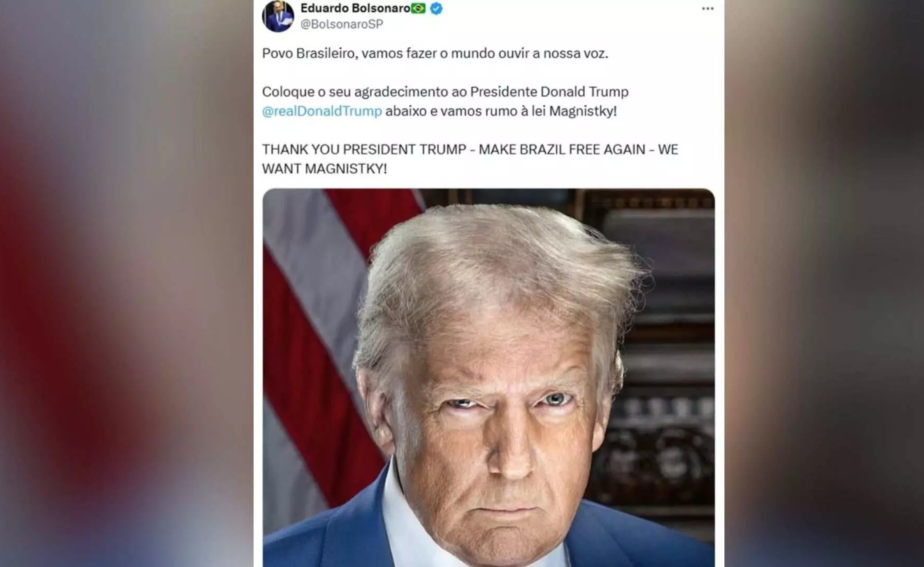Screen dimensions: 924x567
Task: Follow the @realDonaldTrump mention link
Action: (322, 111)
